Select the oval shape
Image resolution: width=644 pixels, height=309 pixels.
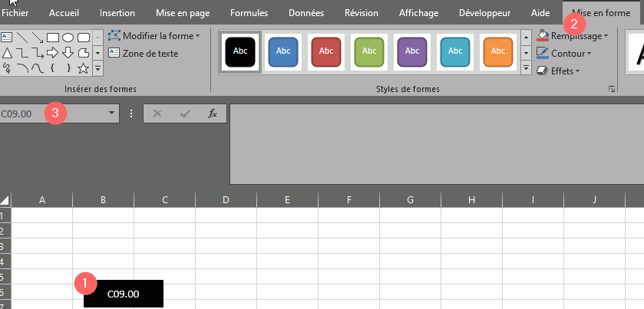tap(68, 38)
